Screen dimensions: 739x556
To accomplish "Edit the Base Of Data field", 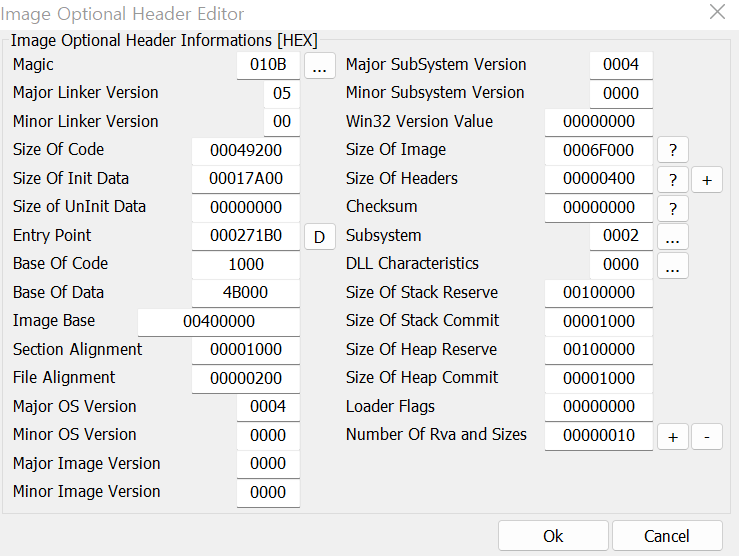I will pos(246,293).
